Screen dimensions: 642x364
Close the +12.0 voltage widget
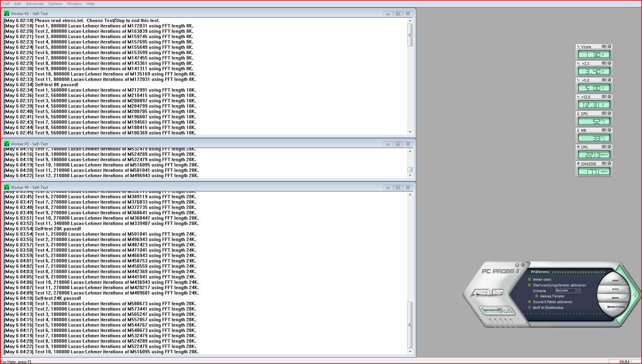[609, 97]
